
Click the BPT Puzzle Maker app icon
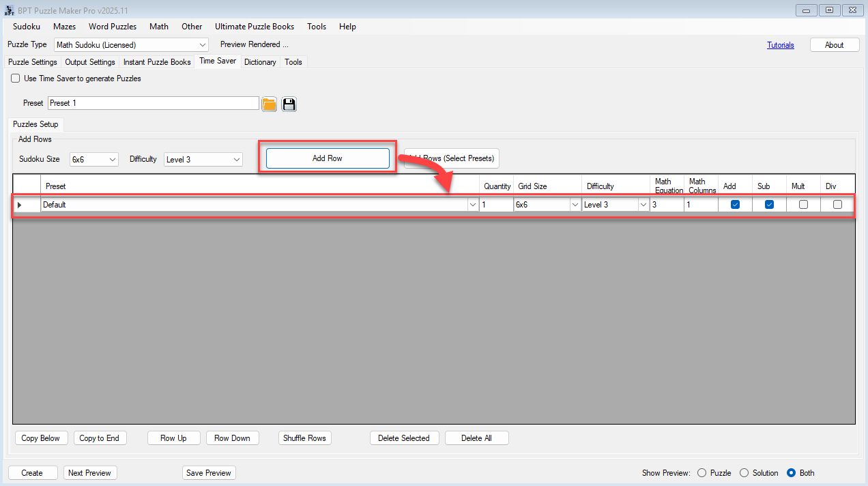[10, 10]
